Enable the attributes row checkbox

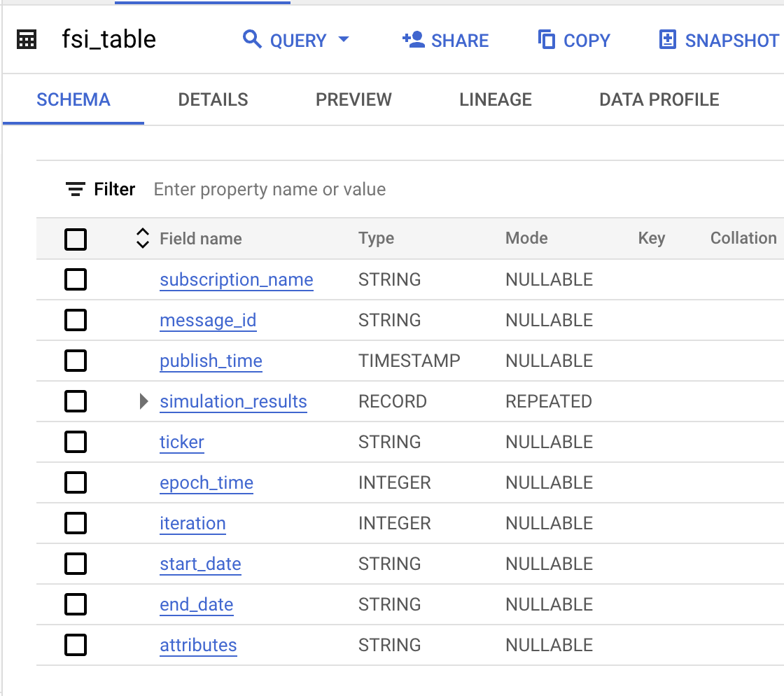(x=76, y=645)
